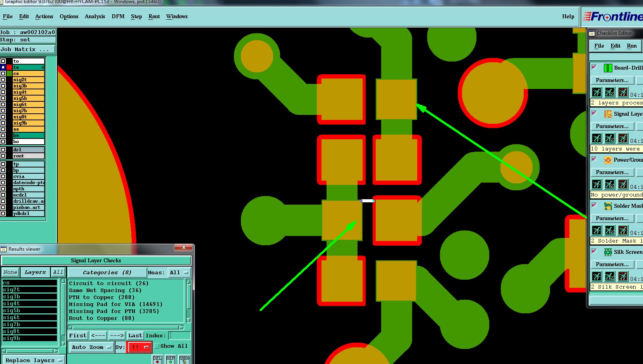This screenshot has height=364, width=643.
Task: Click red-outlined run icon under Board-Drill
Action: [x=623, y=92]
